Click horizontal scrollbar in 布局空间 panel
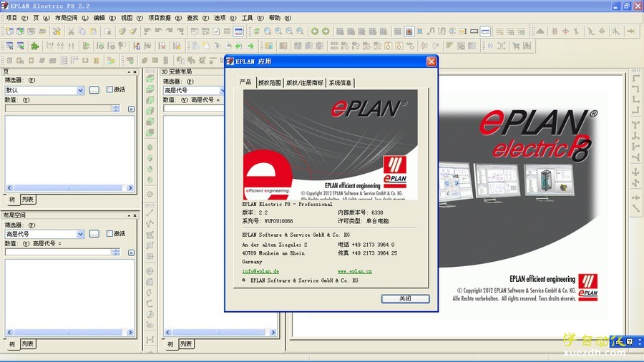 click(x=70, y=333)
